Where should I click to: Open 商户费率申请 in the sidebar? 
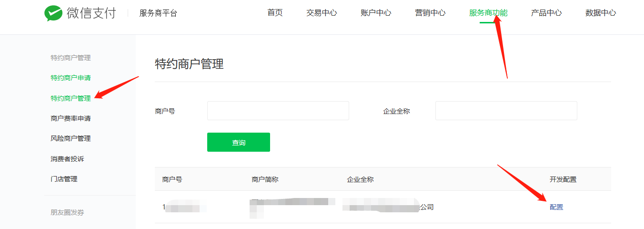click(x=70, y=118)
